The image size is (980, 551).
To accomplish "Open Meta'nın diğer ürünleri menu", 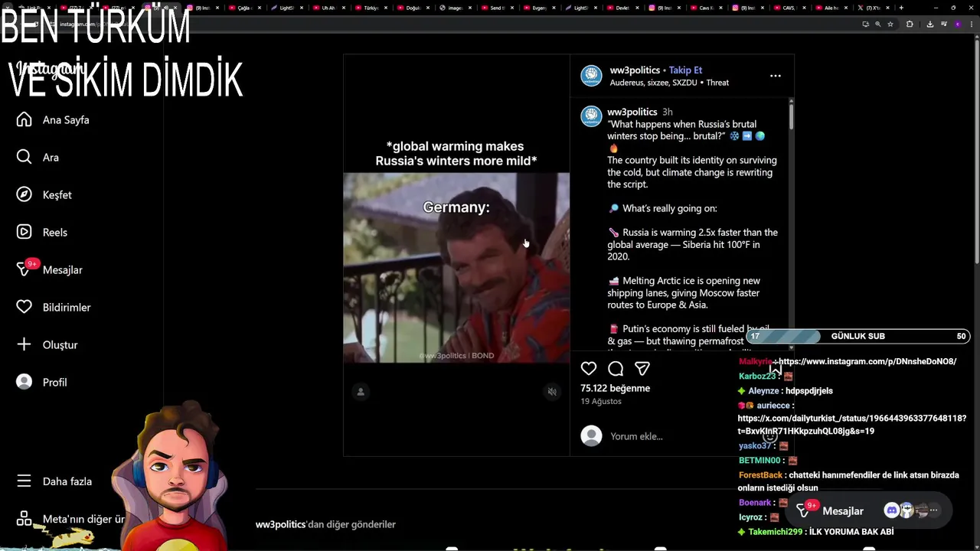I will coord(70,519).
